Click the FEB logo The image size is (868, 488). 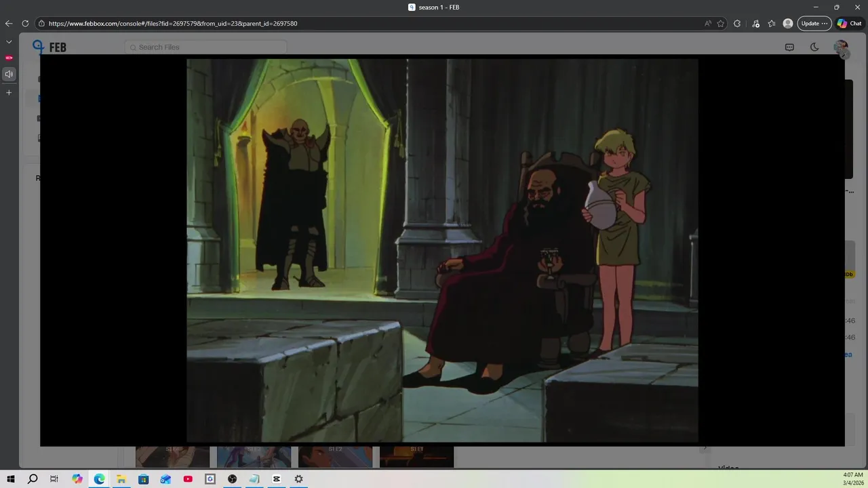(50, 47)
